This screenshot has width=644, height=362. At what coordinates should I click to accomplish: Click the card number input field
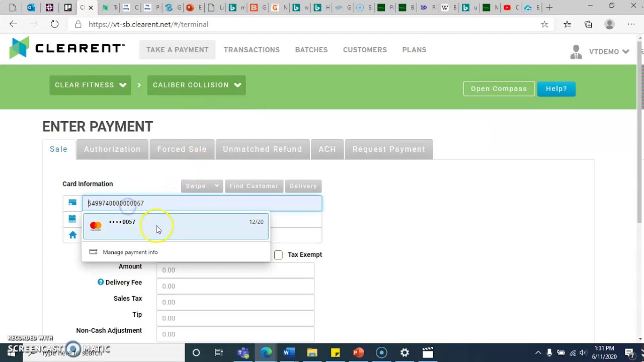click(202, 203)
